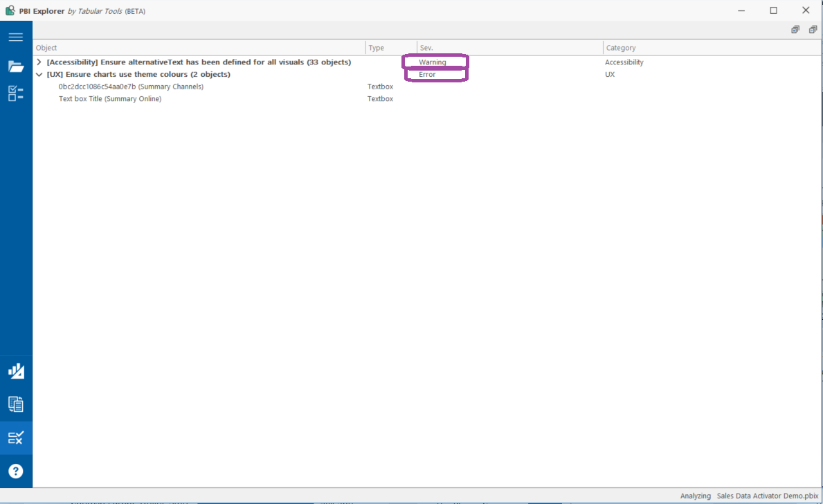823x504 pixels.
Task: Collapse the UX theme colours rule
Action: coord(39,74)
